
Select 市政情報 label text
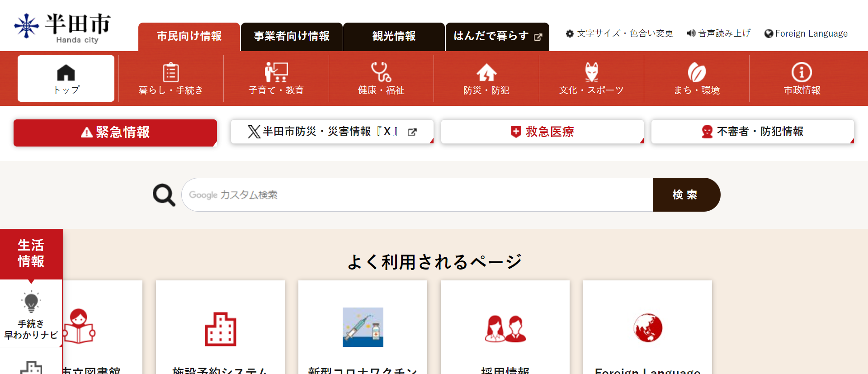(802, 90)
